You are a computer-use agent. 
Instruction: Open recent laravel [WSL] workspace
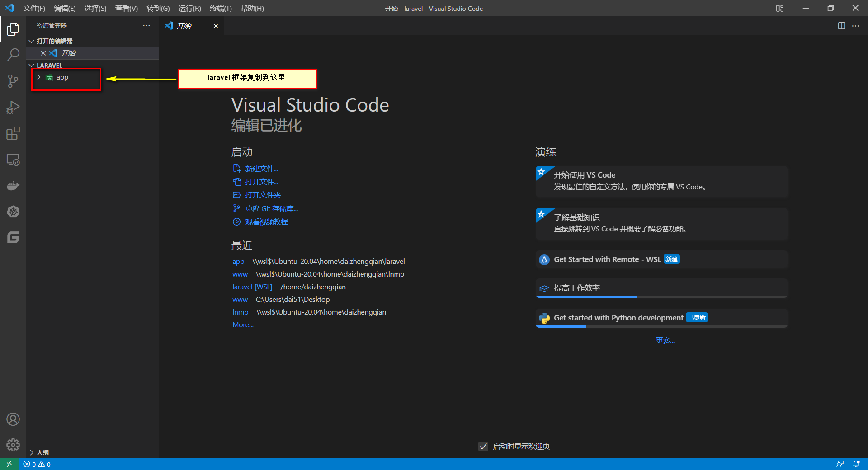252,287
